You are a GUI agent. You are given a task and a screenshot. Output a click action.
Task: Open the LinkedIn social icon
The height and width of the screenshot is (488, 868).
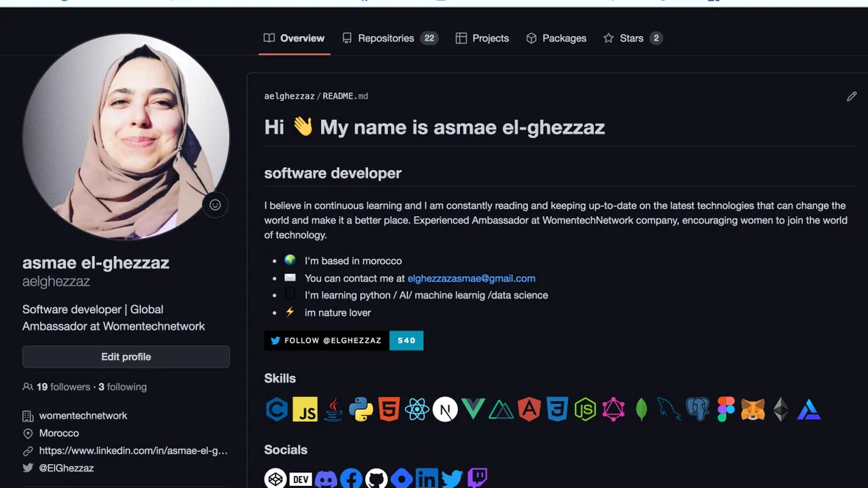pyautogui.click(x=427, y=479)
